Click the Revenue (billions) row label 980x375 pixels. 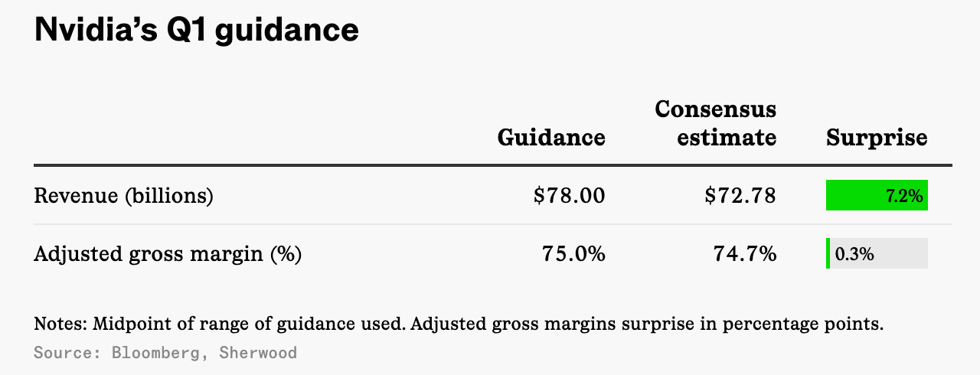point(123,196)
